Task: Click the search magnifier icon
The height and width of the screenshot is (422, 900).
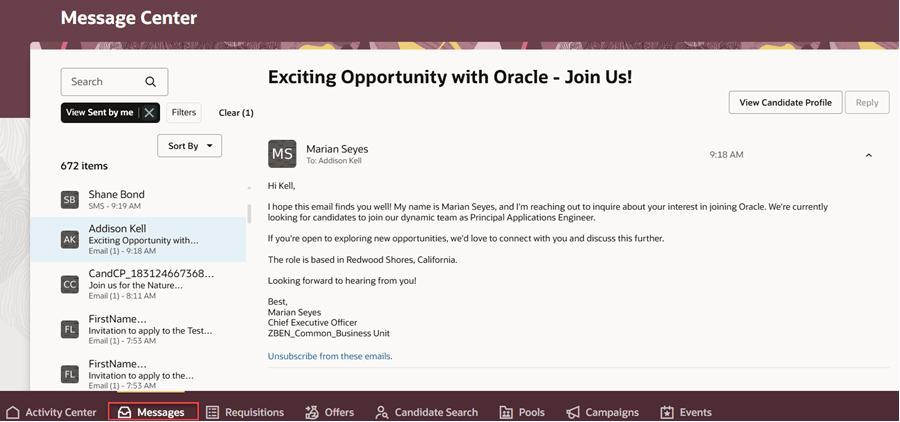Action: coord(150,82)
